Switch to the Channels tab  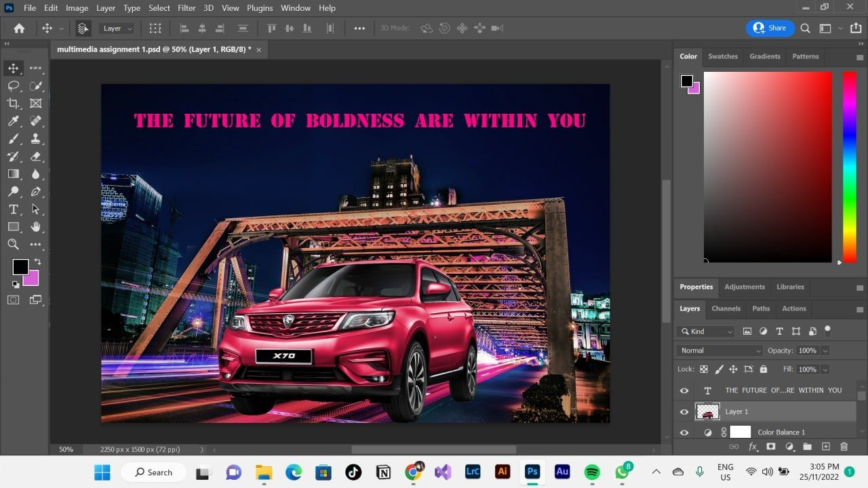pyautogui.click(x=726, y=308)
